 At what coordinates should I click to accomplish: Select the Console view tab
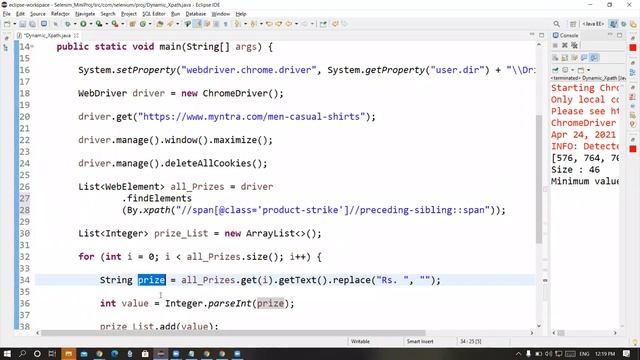pos(565,36)
